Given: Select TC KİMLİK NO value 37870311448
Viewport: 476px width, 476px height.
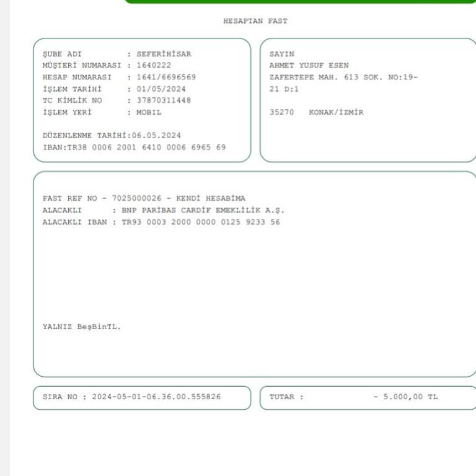Looking at the screenshot, I should [x=164, y=100].
